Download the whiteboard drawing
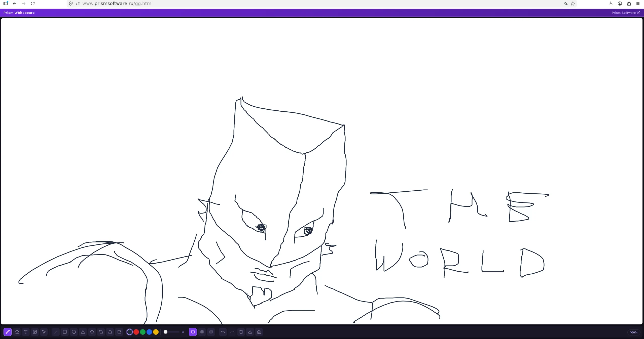The height and width of the screenshot is (339, 644). (250, 332)
